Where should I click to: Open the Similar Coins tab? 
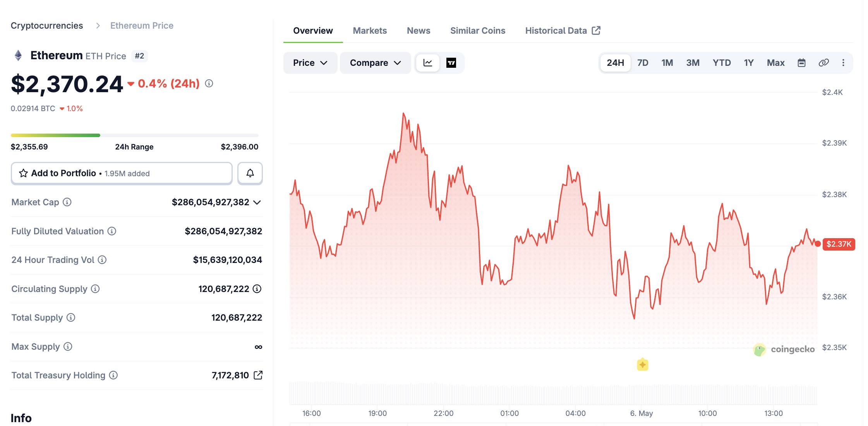[x=478, y=31]
